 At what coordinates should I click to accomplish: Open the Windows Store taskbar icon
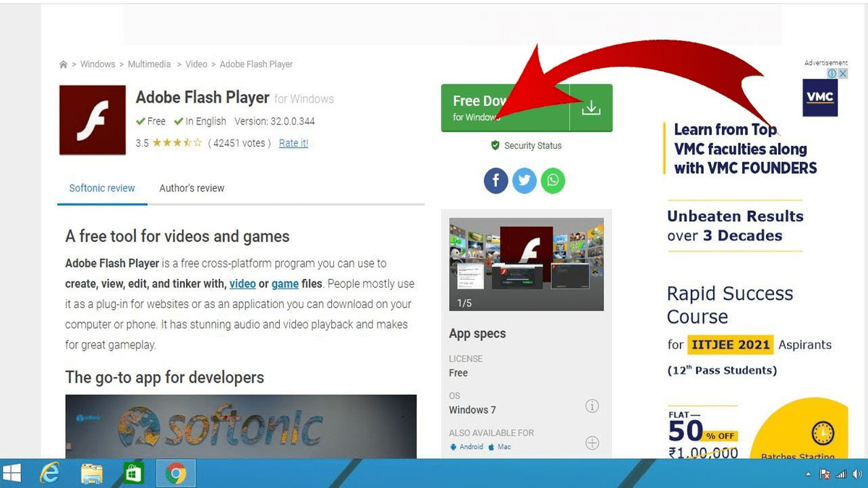click(x=133, y=474)
